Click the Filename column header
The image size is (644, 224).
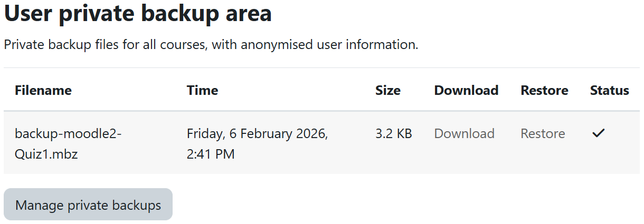[43, 91]
